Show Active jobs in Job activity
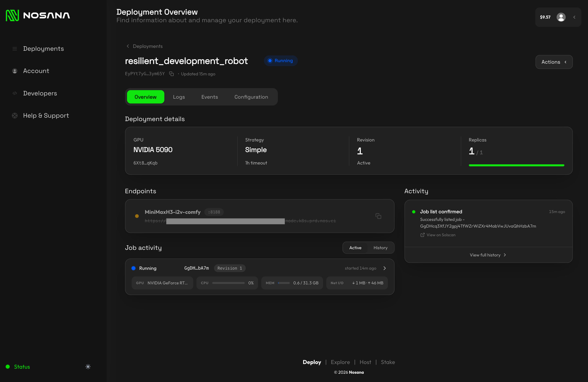This screenshot has height=382, width=588. pyautogui.click(x=355, y=248)
